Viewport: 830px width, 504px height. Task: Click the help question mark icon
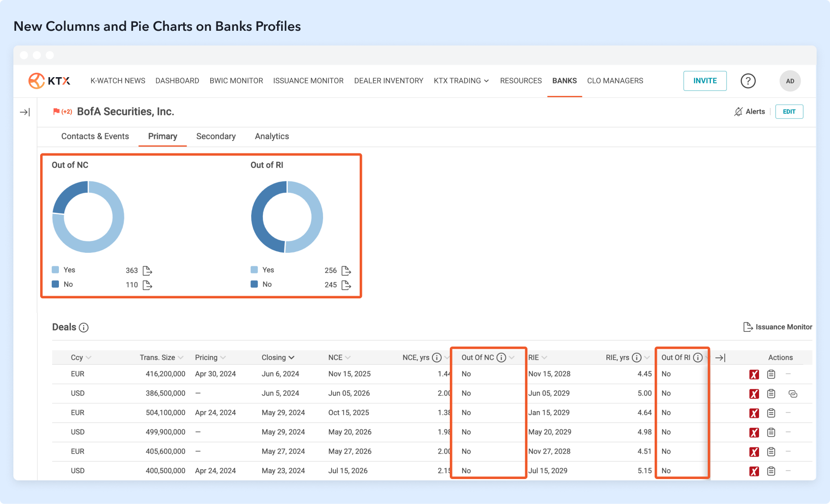[748, 81]
